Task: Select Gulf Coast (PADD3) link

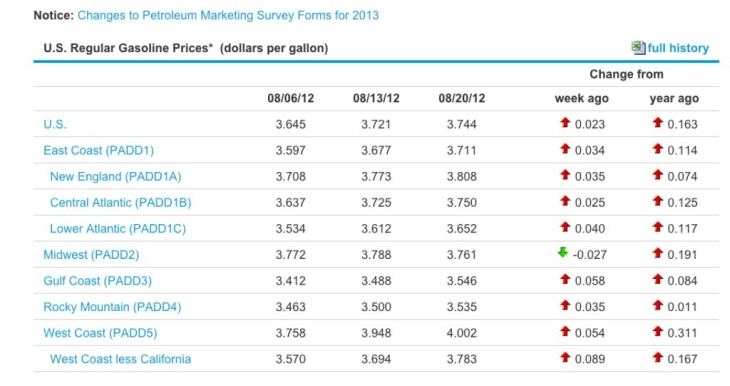Action: coord(97,281)
